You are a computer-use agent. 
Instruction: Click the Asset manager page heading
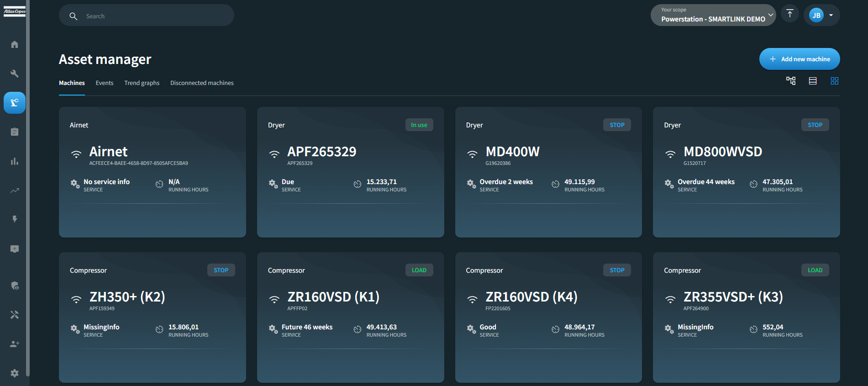click(x=105, y=59)
